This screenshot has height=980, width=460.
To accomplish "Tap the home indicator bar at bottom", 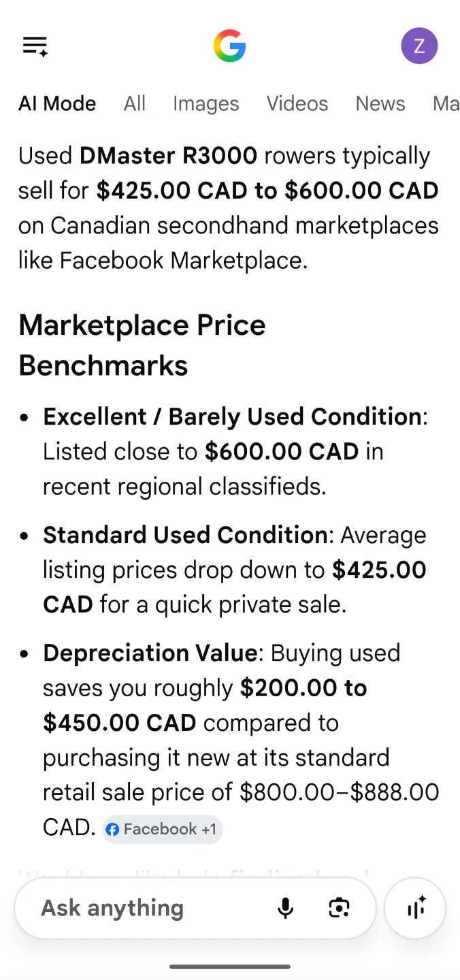I will tap(230, 966).
